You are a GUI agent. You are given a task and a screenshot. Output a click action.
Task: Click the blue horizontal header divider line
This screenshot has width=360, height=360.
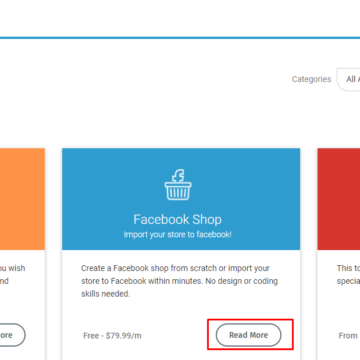pos(180,38)
